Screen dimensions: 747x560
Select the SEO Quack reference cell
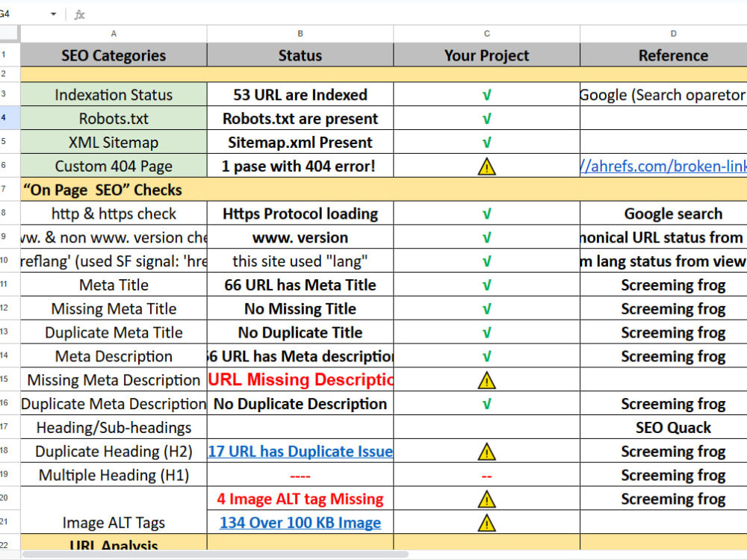click(663, 427)
